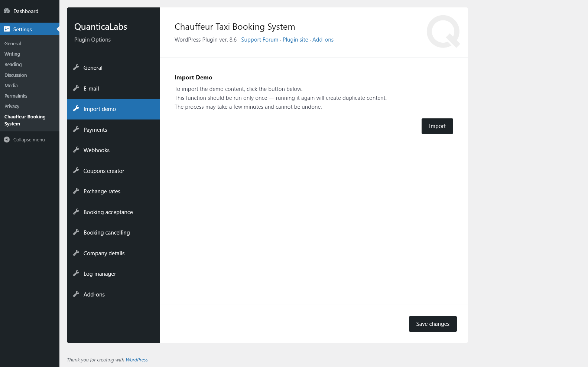588x367 pixels.
Task: Open Media settings submenu
Action: click(x=11, y=85)
